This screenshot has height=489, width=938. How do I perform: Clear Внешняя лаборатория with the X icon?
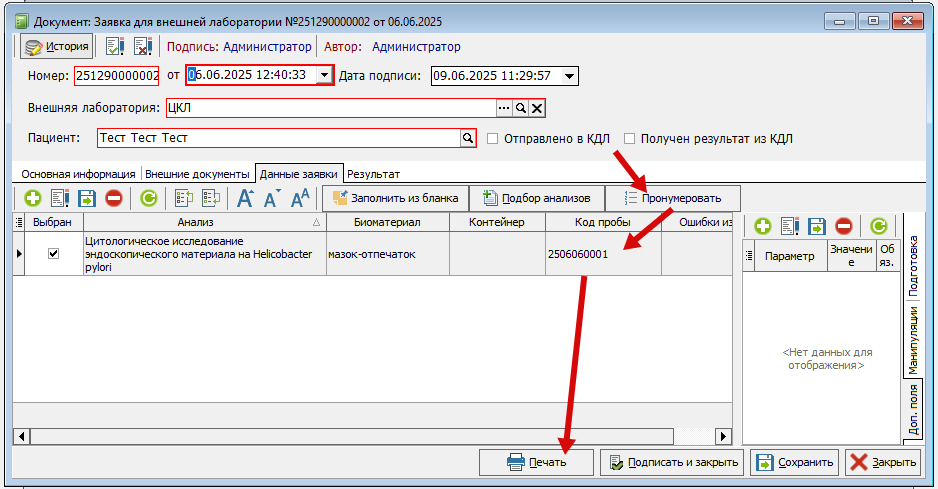[537, 108]
